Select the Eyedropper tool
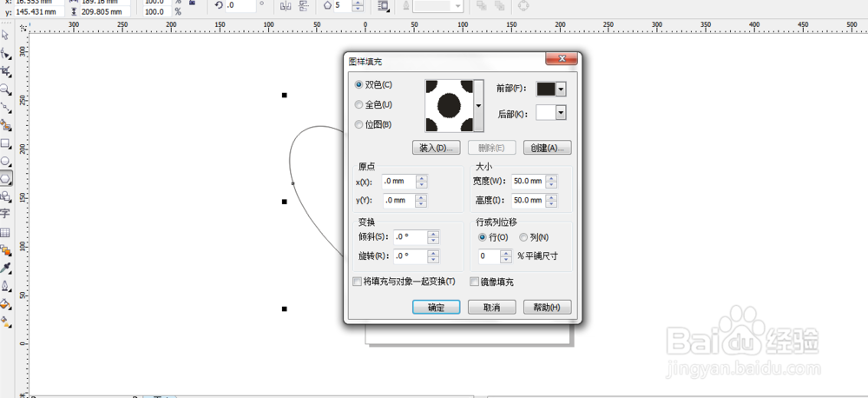Viewport: 868px width, 398px height. [x=5, y=268]
